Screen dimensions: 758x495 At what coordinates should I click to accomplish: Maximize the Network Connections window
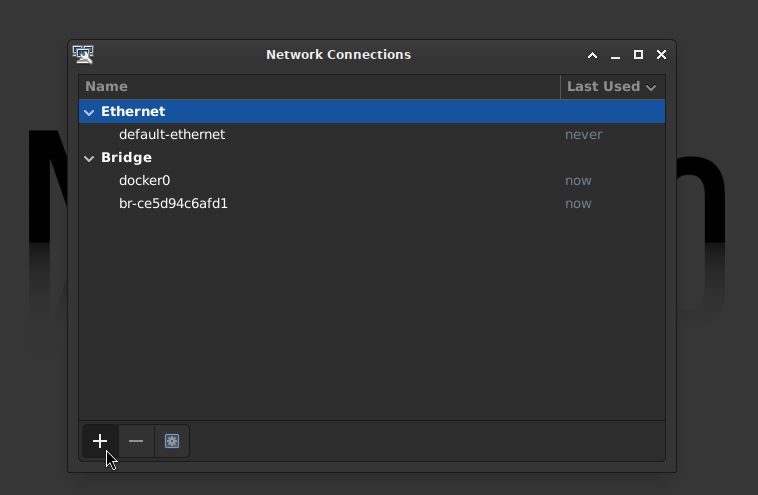point(638,55)
